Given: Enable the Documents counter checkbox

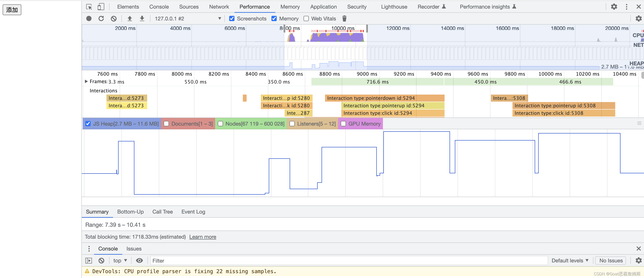Looking at the screenshot, I should click(x=166, y=124).
